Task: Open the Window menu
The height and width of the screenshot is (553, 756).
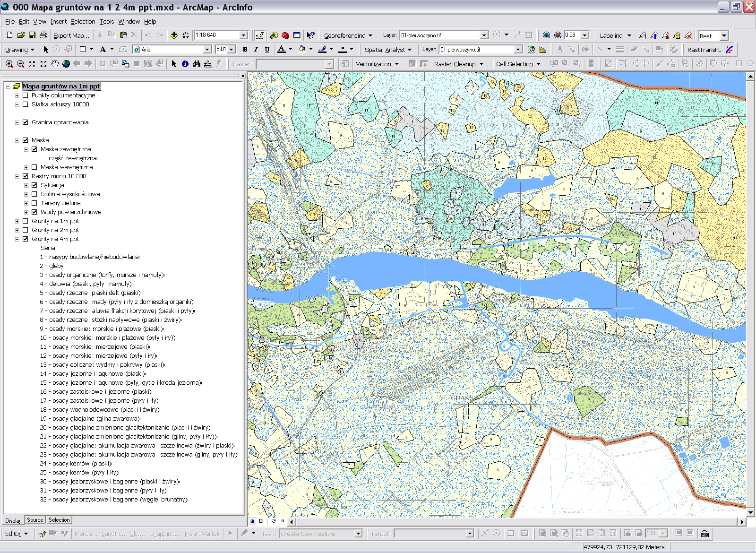Action: click(x=129, y=22)
